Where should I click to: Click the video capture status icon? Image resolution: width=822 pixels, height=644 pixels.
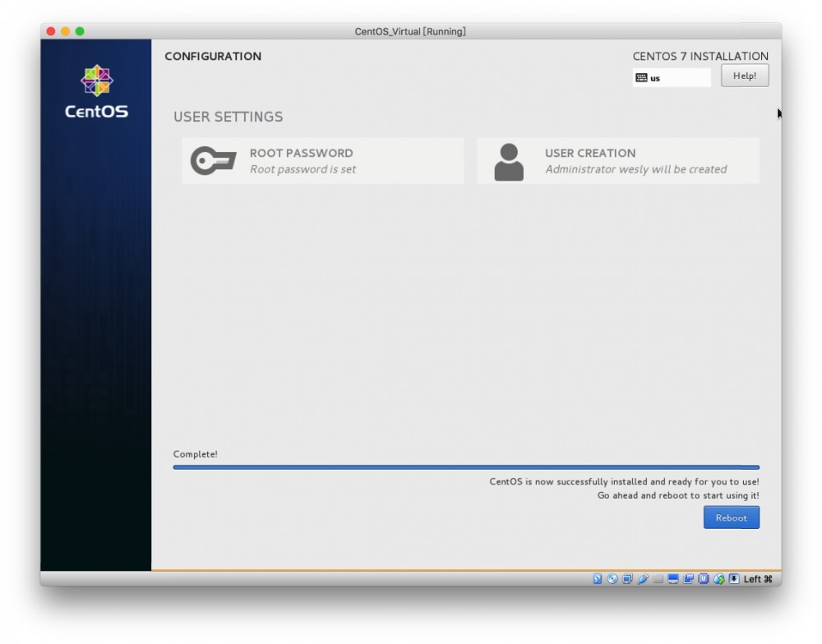coord(688,578)
